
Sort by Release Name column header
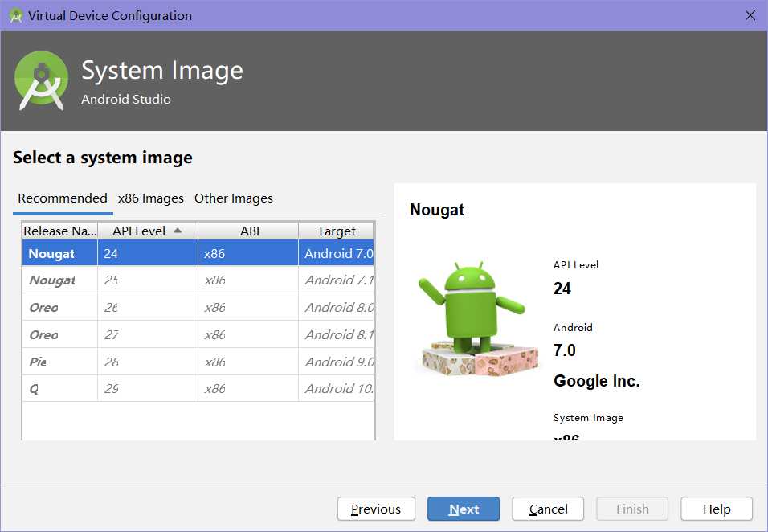59,231
